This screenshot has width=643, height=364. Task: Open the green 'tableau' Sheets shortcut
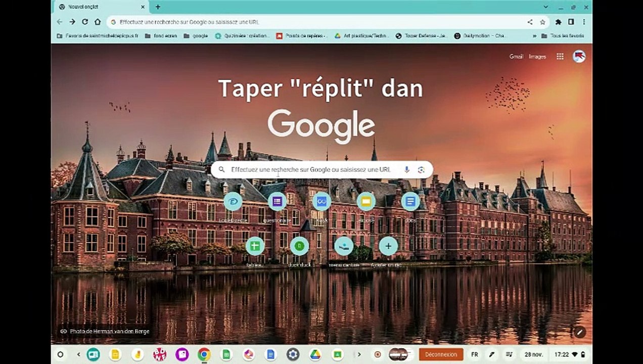[255, 246]
